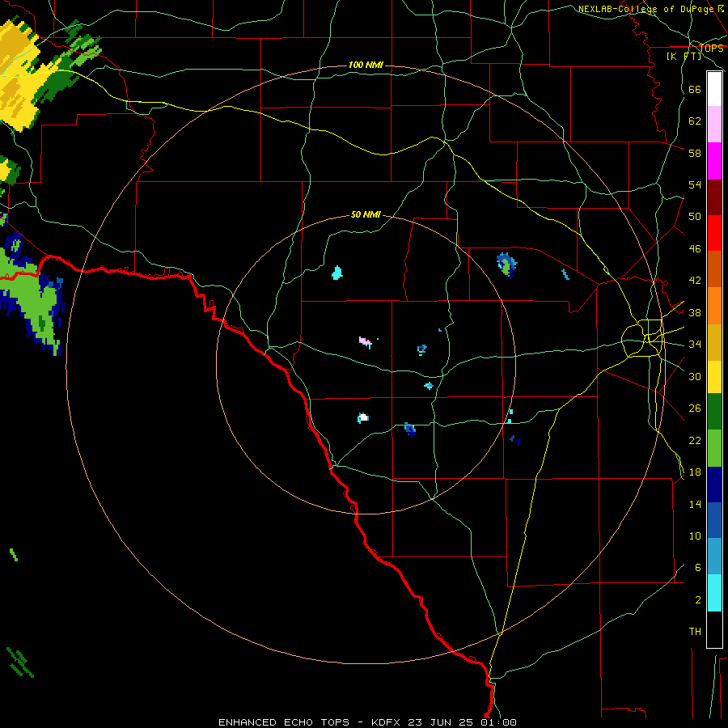Click the white-and-cyan echo southwest of center
The width and height of the screenshot is (728, 728).
(362, 418)
